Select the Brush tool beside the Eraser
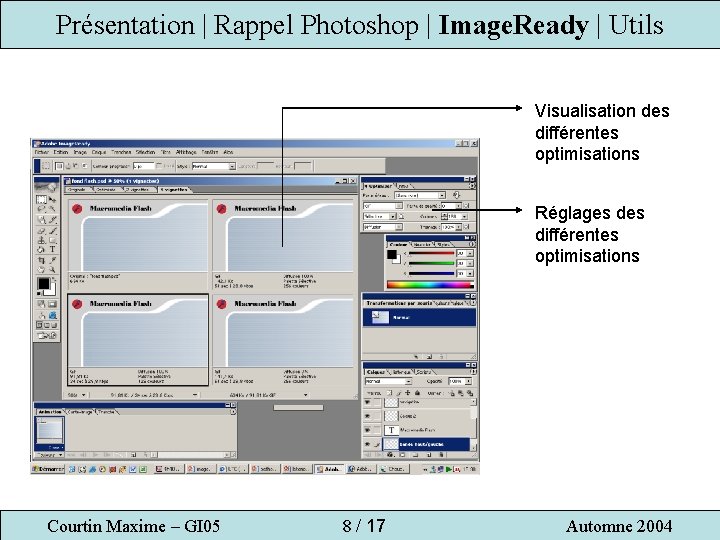 click(52, 231)
